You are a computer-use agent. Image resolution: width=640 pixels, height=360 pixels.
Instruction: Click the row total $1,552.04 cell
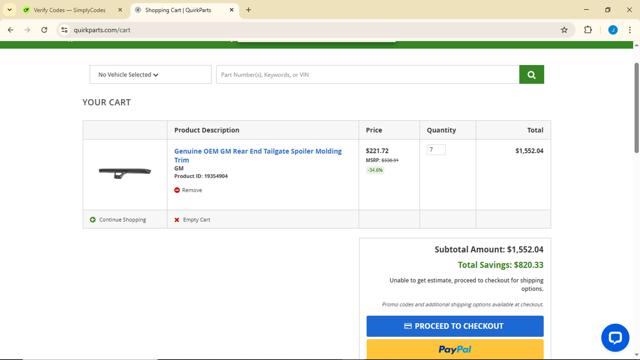529,151
